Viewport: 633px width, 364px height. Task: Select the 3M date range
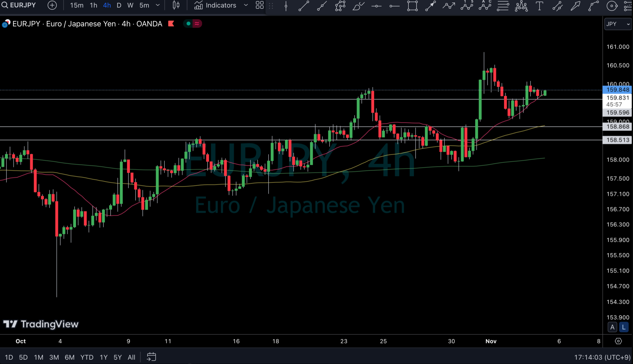[54, 357]
